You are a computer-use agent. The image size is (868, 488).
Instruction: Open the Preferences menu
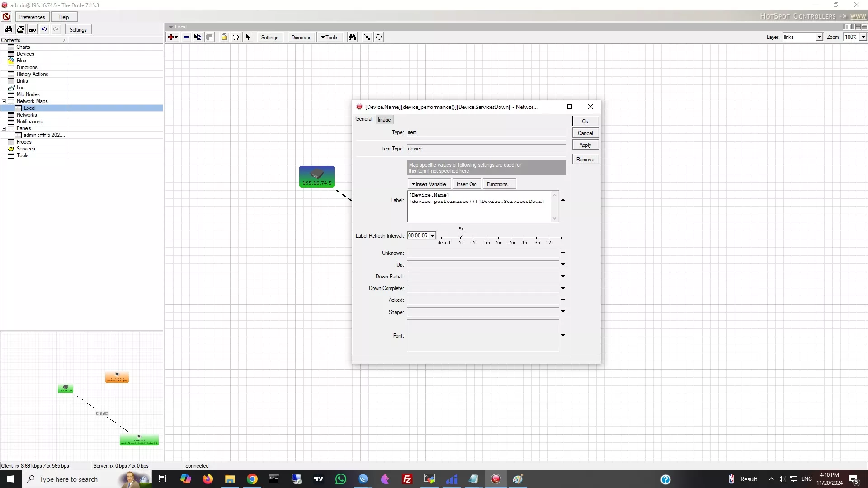coord(32,17)
